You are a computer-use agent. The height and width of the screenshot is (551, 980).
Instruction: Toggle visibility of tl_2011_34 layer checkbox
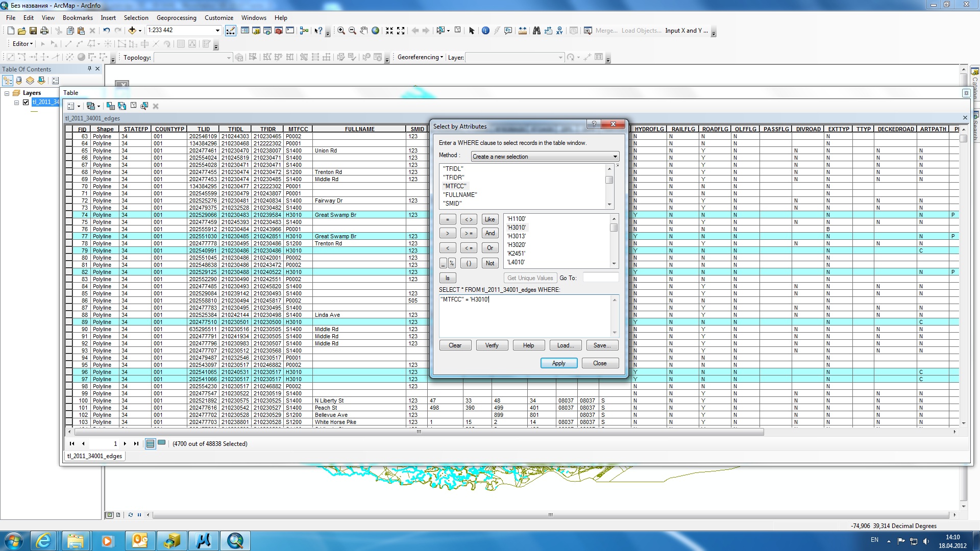pyautogui.click(x=26, y=102)
